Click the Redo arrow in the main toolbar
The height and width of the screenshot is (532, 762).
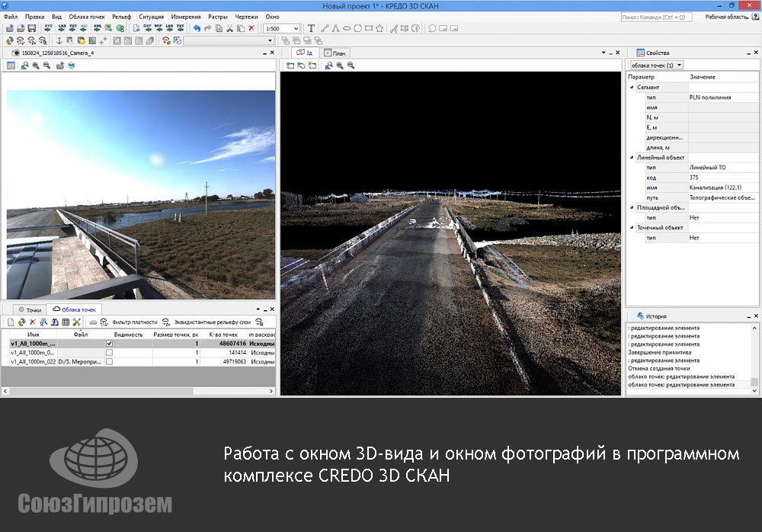[x=208, y=28]
